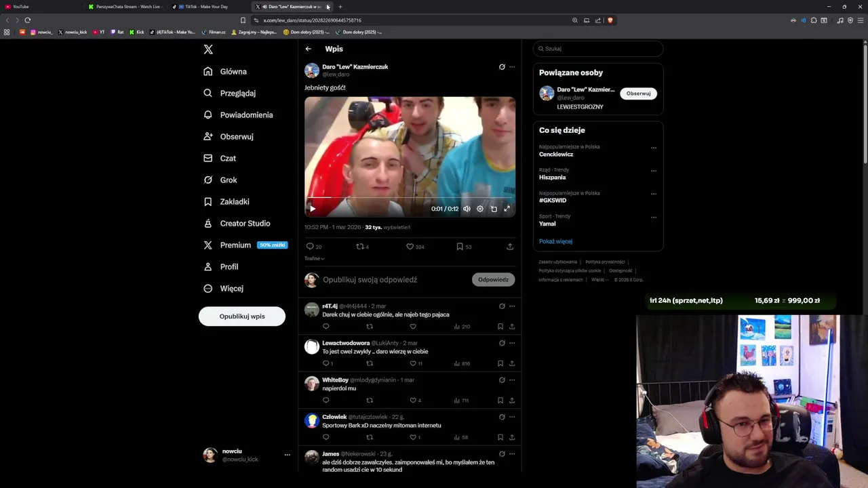Click Pokaż więcej link

[x=555, y=241]
